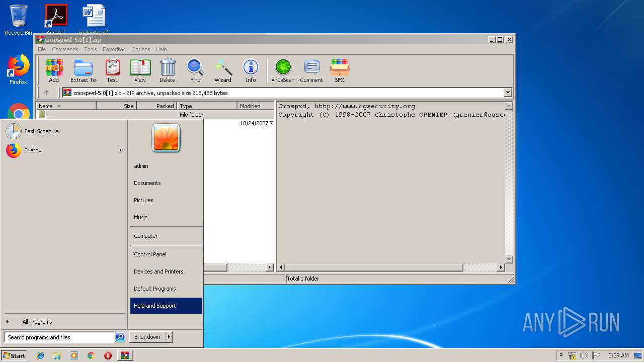Open Documents from Start menu
Screen dimensions: 644x362
pos(166,183)
